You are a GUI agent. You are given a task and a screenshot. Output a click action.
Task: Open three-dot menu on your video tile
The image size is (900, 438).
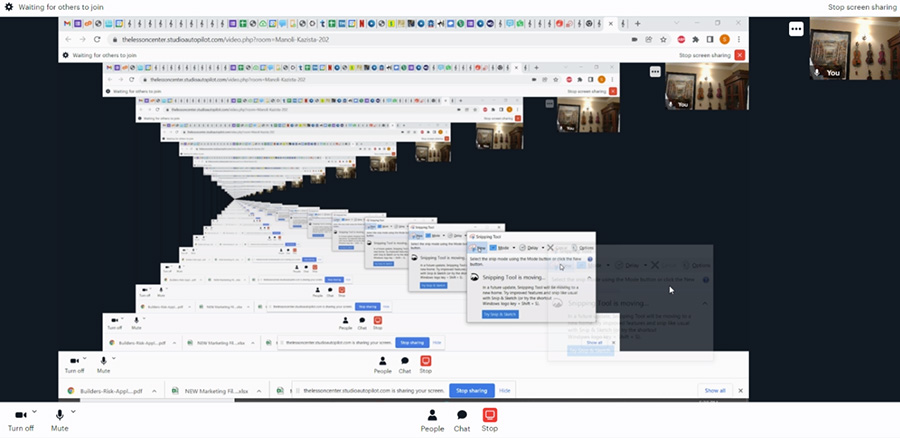796,29
